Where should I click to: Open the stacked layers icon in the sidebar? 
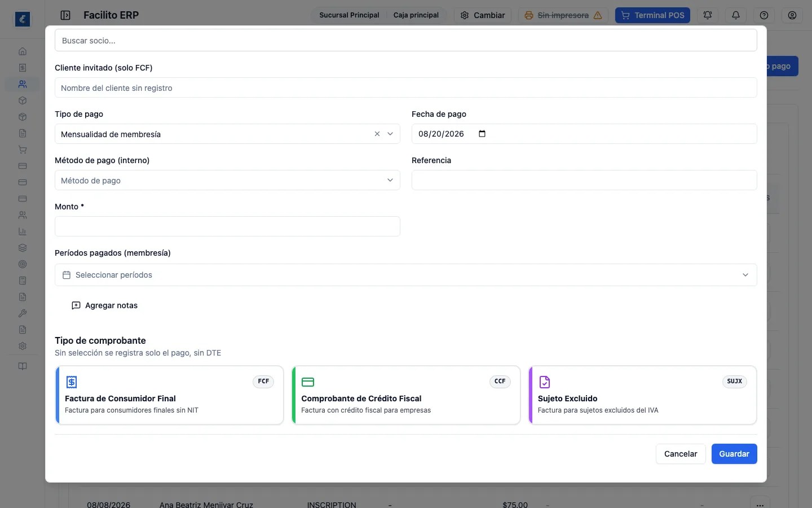(x=23, y=248)
